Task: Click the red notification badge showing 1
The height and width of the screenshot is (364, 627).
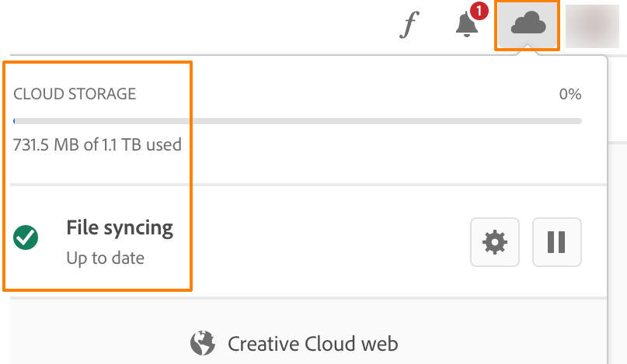Action: click(x=479, y=11)
